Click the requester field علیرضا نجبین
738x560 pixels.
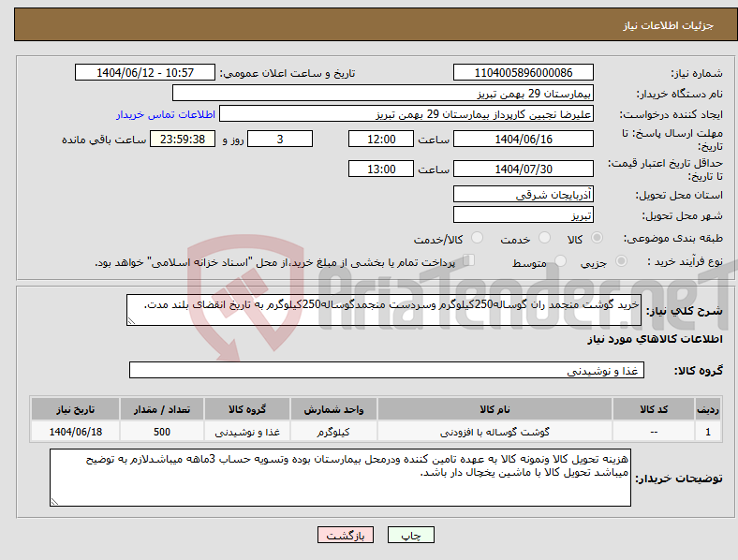(406, 114)
